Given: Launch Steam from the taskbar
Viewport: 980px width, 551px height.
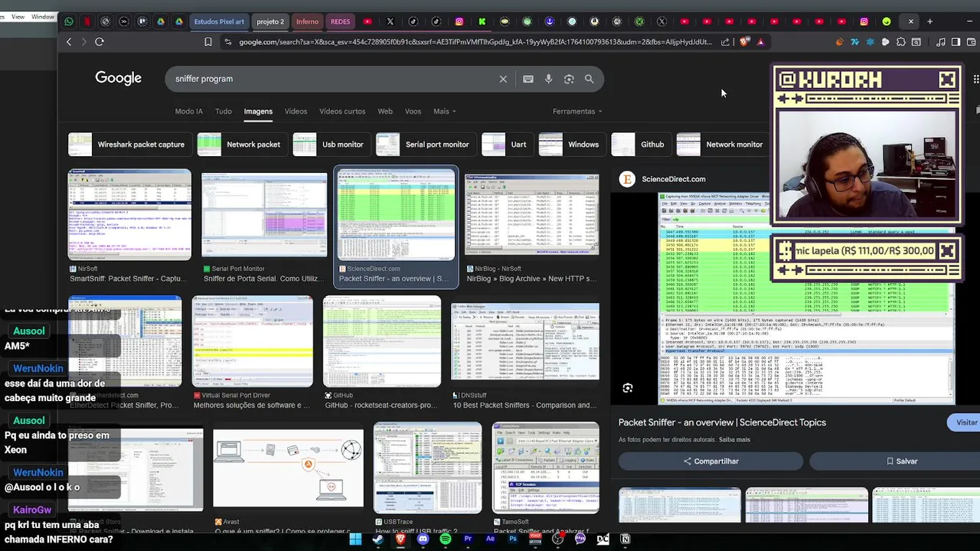Looking at the screenshot, I should tap(378, 539).
